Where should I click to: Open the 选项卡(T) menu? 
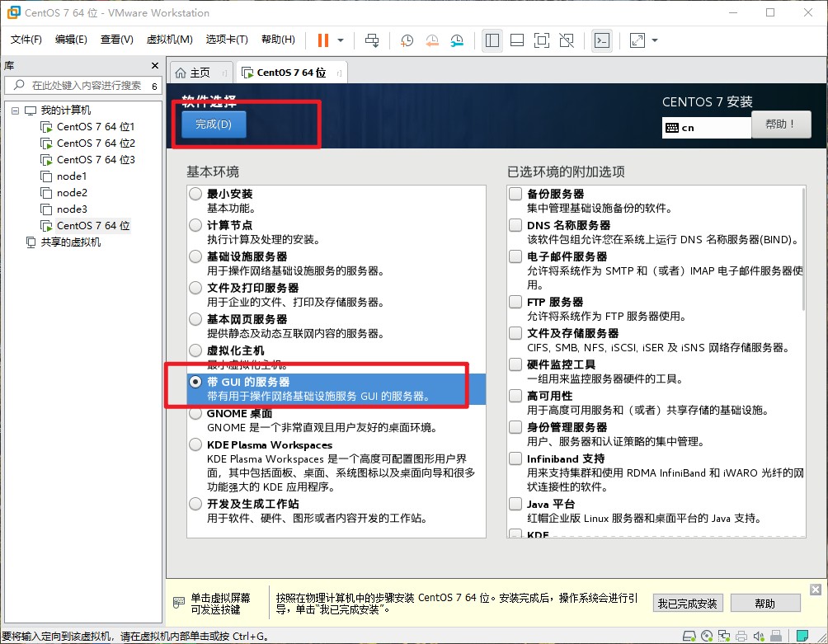click(x=227, y=40)
